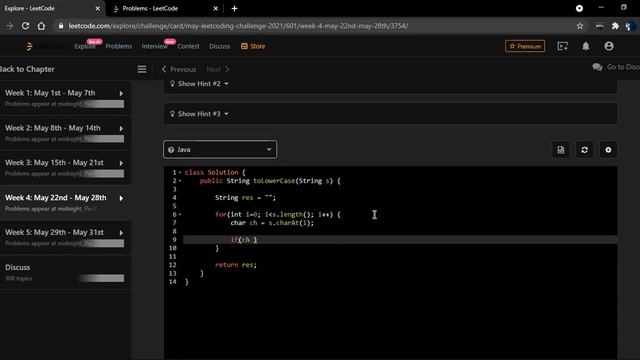The image size is (640, 360).
Task: Go to the Previous problem
Action: tap(179, 69)
